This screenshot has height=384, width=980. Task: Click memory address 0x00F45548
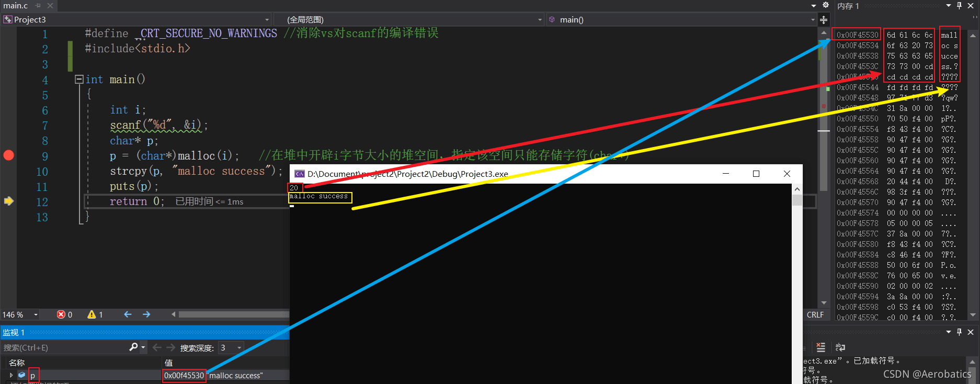[858, 98]
